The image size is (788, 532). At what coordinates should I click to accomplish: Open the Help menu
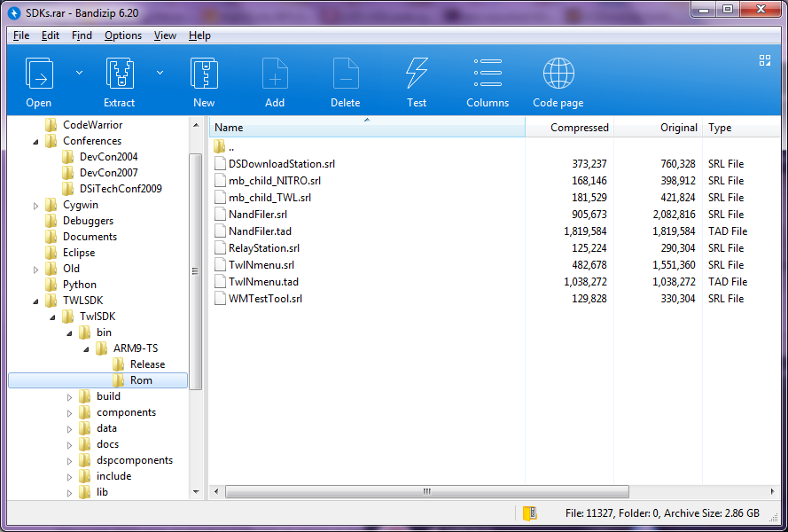point(199,35)
